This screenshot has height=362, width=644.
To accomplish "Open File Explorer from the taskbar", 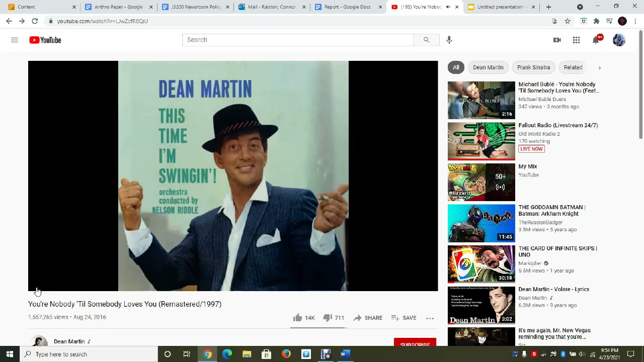I will (247, 354).
